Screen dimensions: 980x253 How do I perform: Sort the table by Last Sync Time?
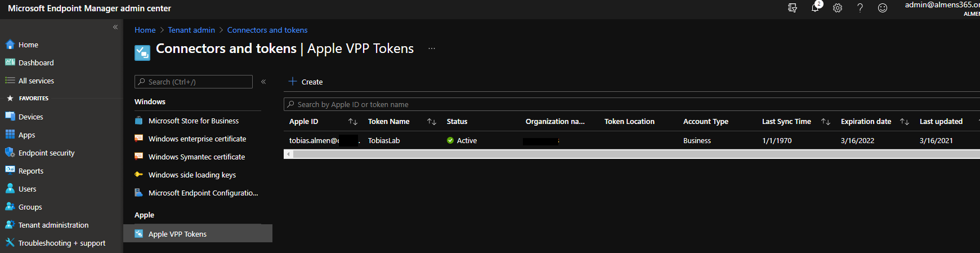pos(826,122)
